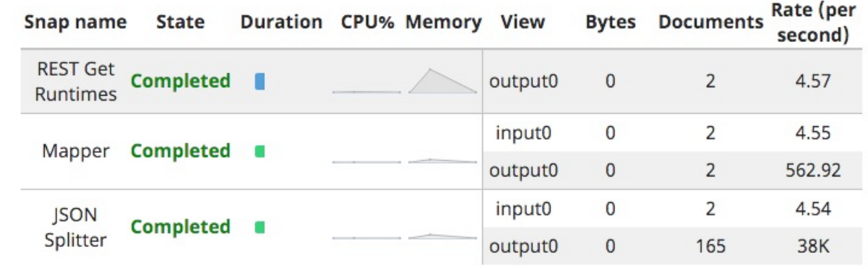
Task: Open the JSON Splitter memory sparkline
Action: 442,237
